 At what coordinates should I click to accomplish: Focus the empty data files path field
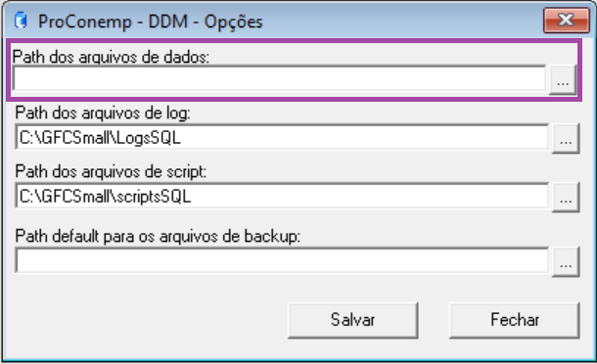pyautogui.click(x=279, y=79)
